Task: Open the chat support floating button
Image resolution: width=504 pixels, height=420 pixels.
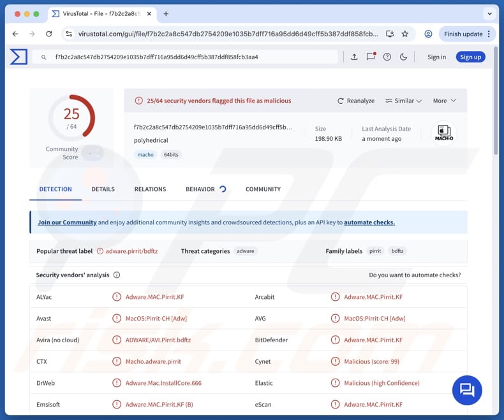Action: [x=467, y=390]
